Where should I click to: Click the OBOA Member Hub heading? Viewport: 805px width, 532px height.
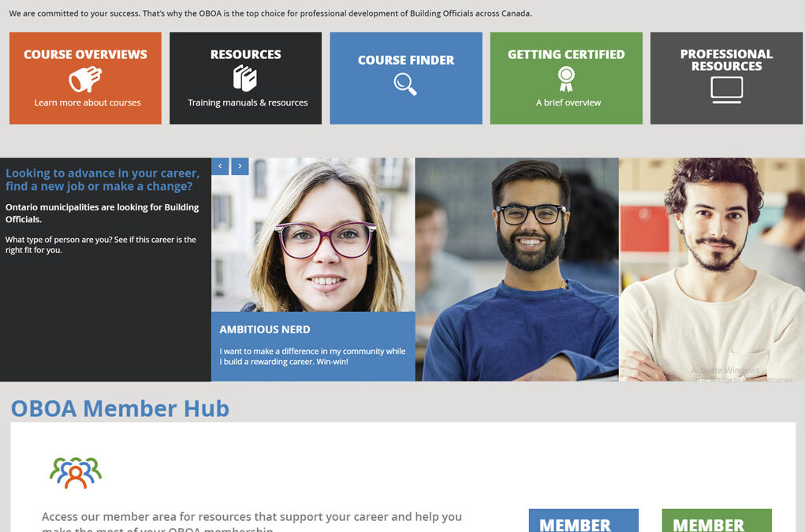[x=120, y=409]
